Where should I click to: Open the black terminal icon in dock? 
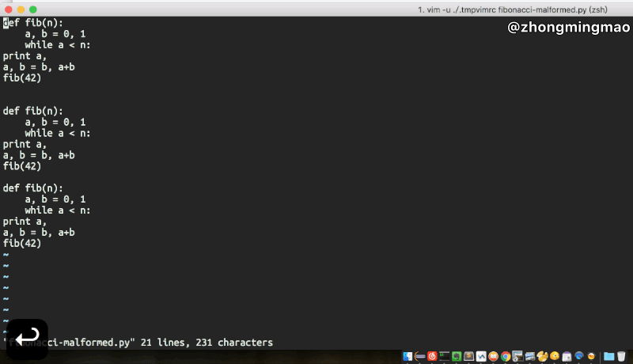(x=445, y=356)
